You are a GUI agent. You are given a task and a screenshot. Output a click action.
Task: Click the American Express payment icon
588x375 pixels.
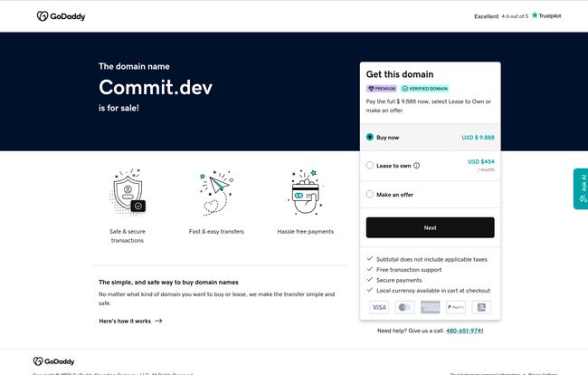[x=430, y=307]
